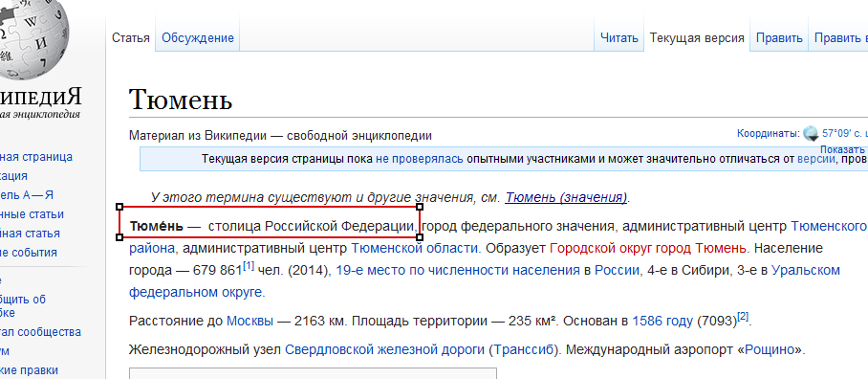Open footnote reference [1]
Screen dimensions: 868x379
click(x=248, y=266)
